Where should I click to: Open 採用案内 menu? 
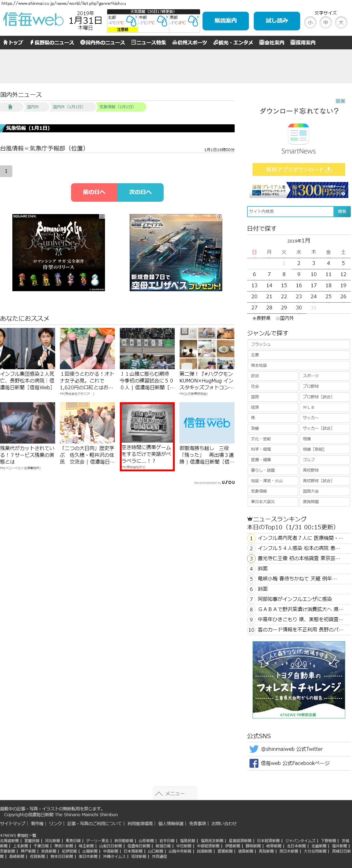tap(303, 43)
